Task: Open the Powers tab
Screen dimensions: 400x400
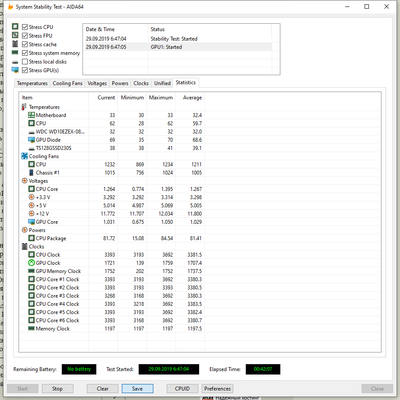Action: tap(120, 83)
